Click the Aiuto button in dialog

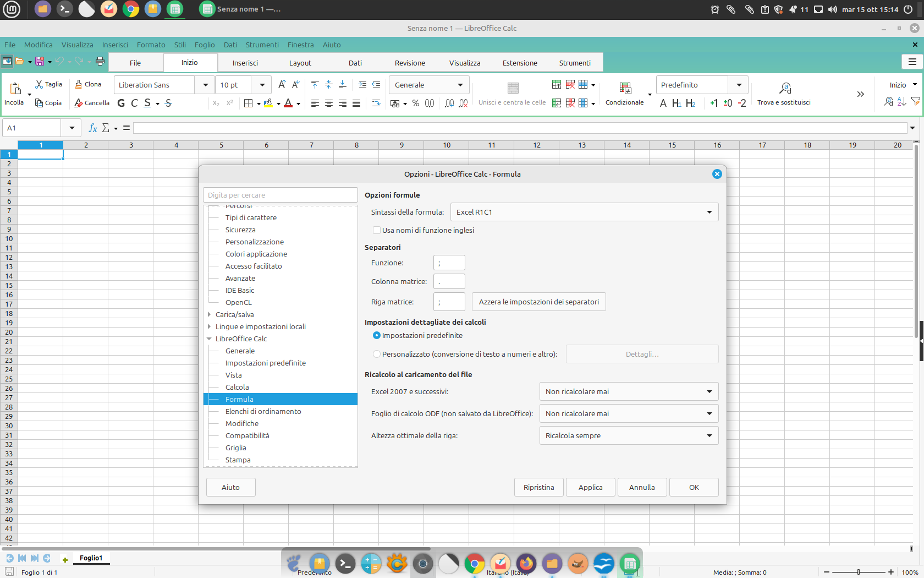tap(230, 487)
